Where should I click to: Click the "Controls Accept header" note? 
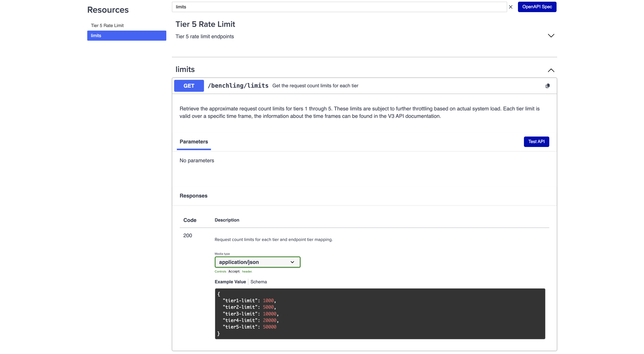233,272
